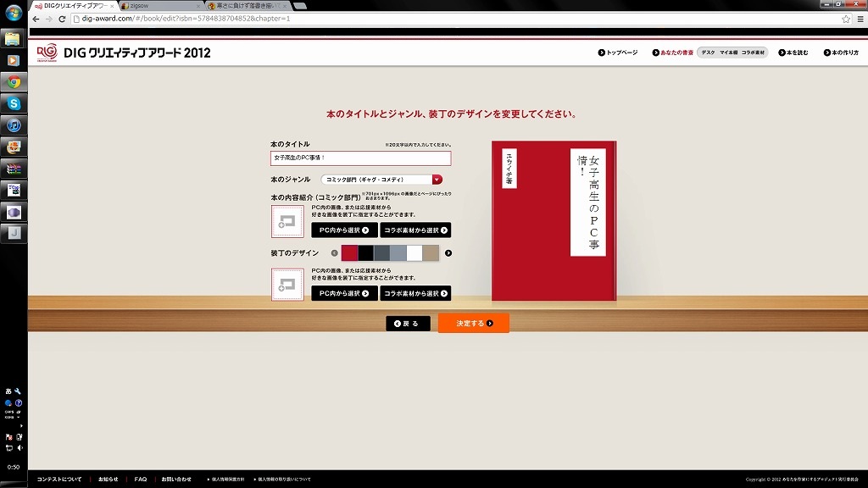Select the red cover color swatch
Image resolution: width=868 pixels, height=488 pixels.
(349, 252)
